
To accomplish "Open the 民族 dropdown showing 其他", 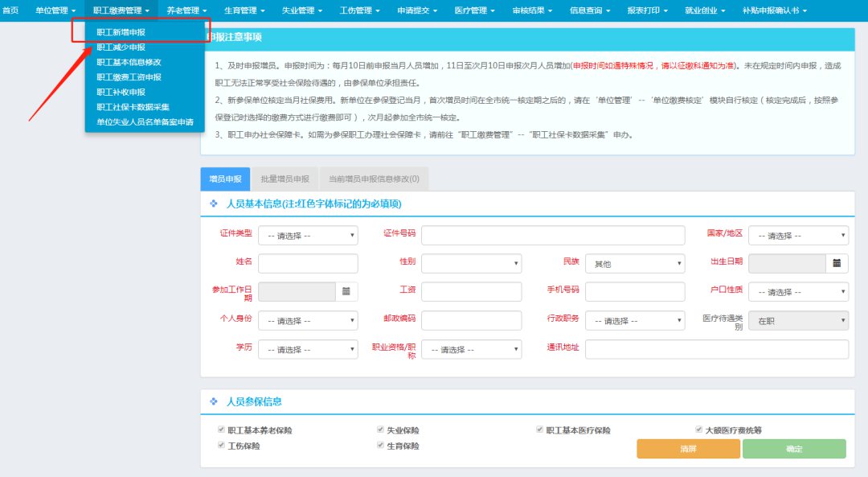I will tap(634, 264).
